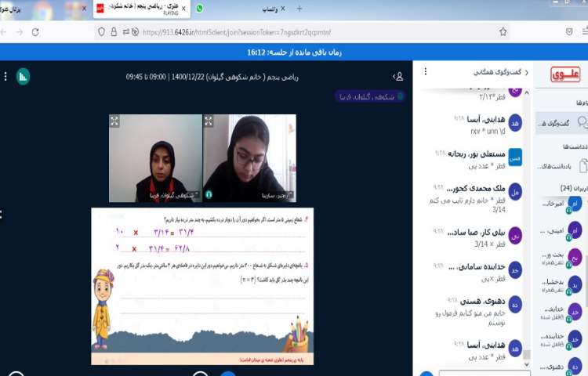Fullscreen the student webcam on the right

click(209, 121)
